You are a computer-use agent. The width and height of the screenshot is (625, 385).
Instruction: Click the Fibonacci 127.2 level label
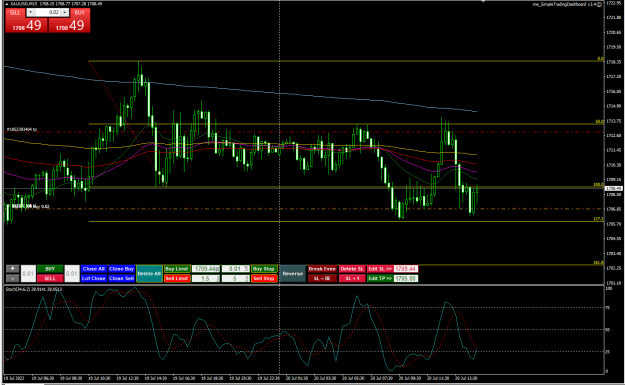[598, 219]
